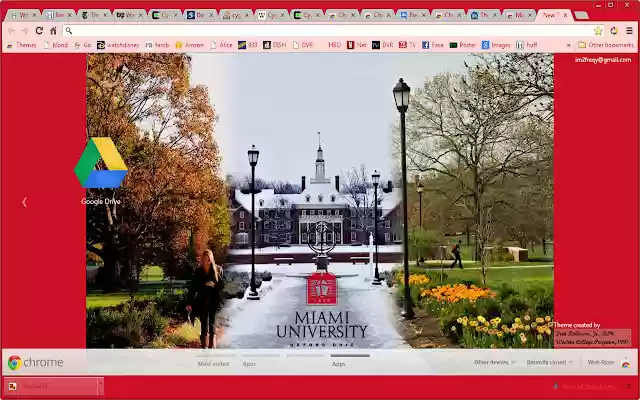Expand the Recently closed menu
The image size is (640, 400).
549,362
